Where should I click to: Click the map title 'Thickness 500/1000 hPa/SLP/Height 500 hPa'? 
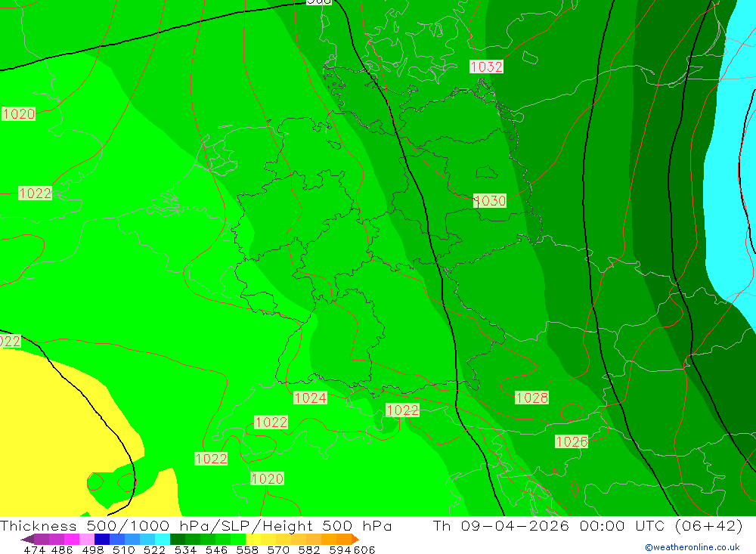(x=196, y=525)
